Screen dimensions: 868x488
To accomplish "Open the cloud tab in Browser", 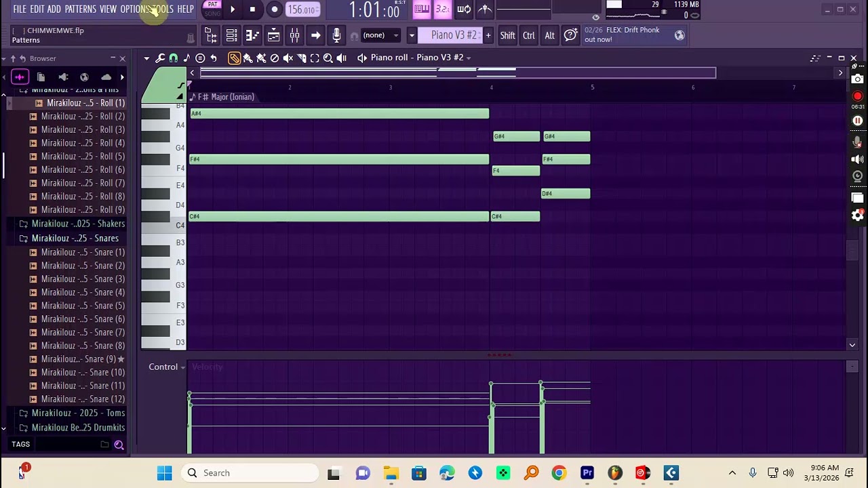I will 106,77.
